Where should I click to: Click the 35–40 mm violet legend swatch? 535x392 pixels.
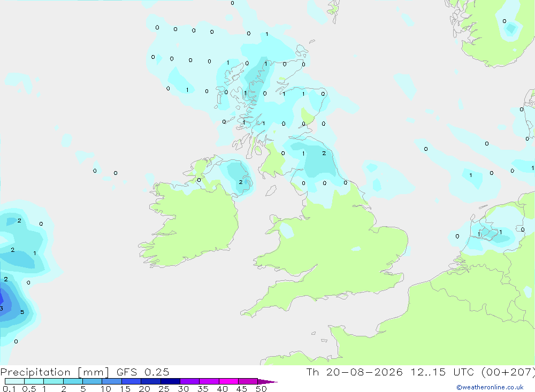click(x=209, y=381)
